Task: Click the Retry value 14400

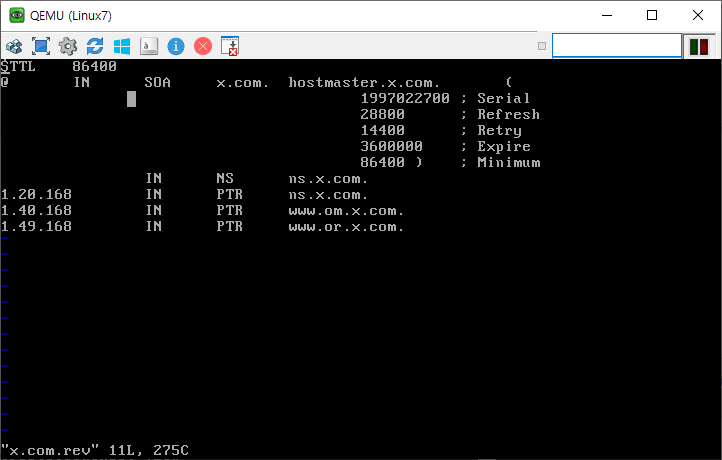Action: tap(383, 130)
